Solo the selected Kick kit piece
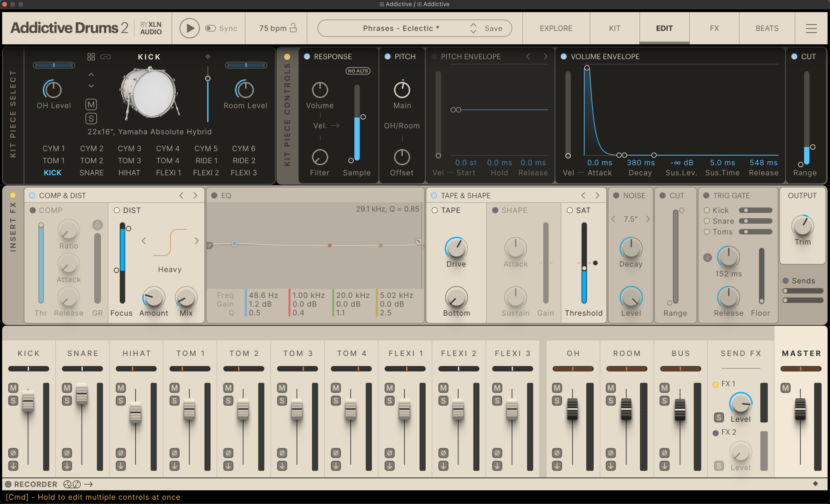The width and height of the screenshot is (830, 504). pos(91,118)
